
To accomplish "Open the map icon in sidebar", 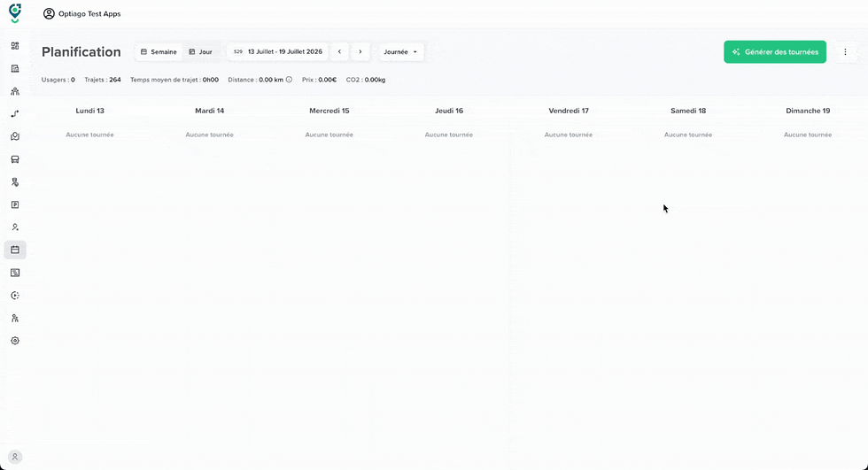I will point(15,136).
